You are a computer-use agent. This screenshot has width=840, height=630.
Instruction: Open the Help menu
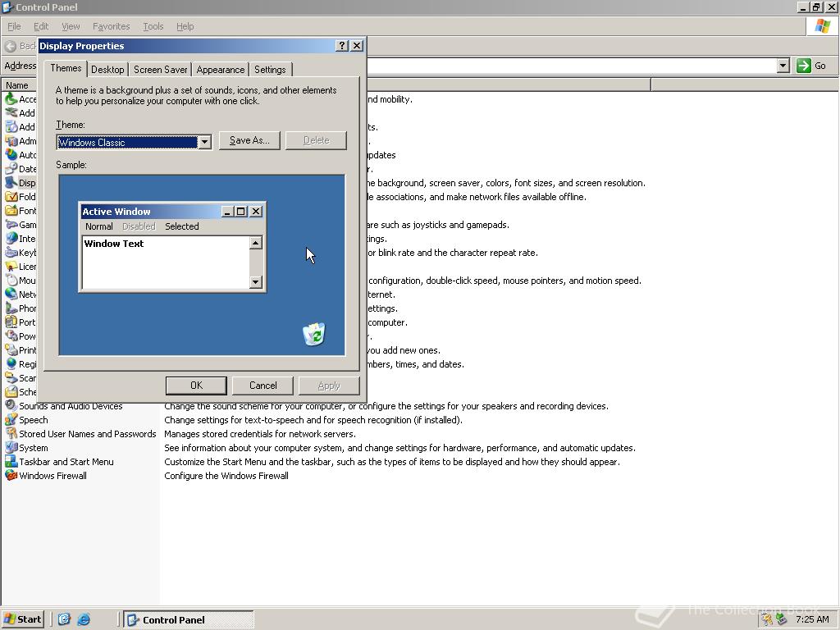tap(185, 26)
